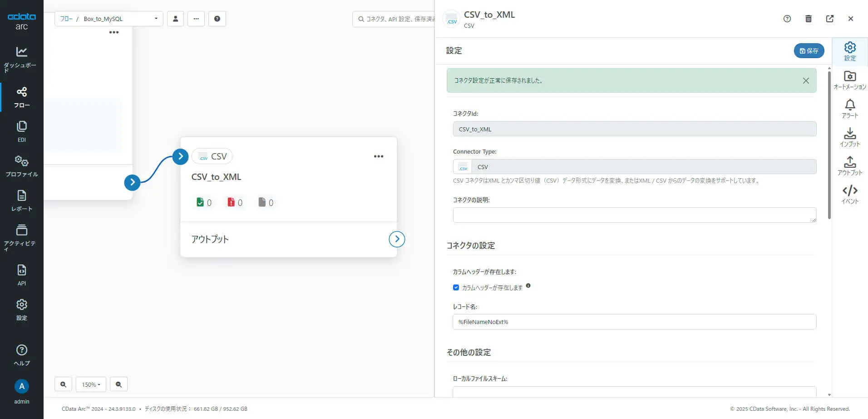Open the CSV_to_XML connector card ellipsis menu
The image size is (868, 419).
tap(379, 156)
